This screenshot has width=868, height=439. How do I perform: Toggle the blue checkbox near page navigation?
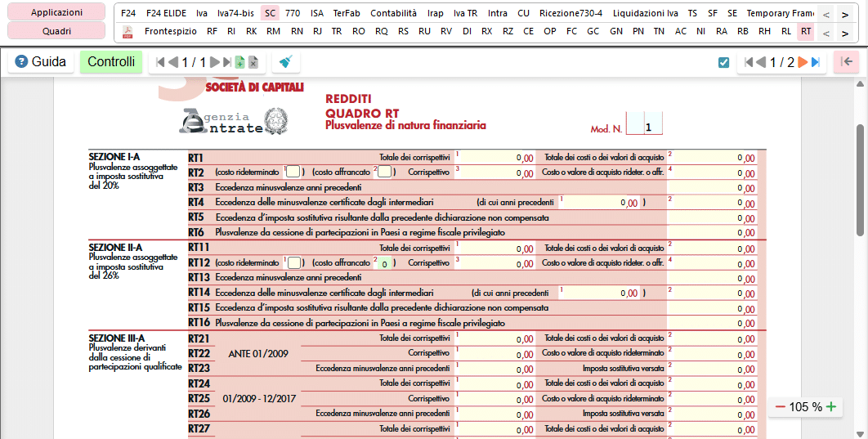(723, 63)
